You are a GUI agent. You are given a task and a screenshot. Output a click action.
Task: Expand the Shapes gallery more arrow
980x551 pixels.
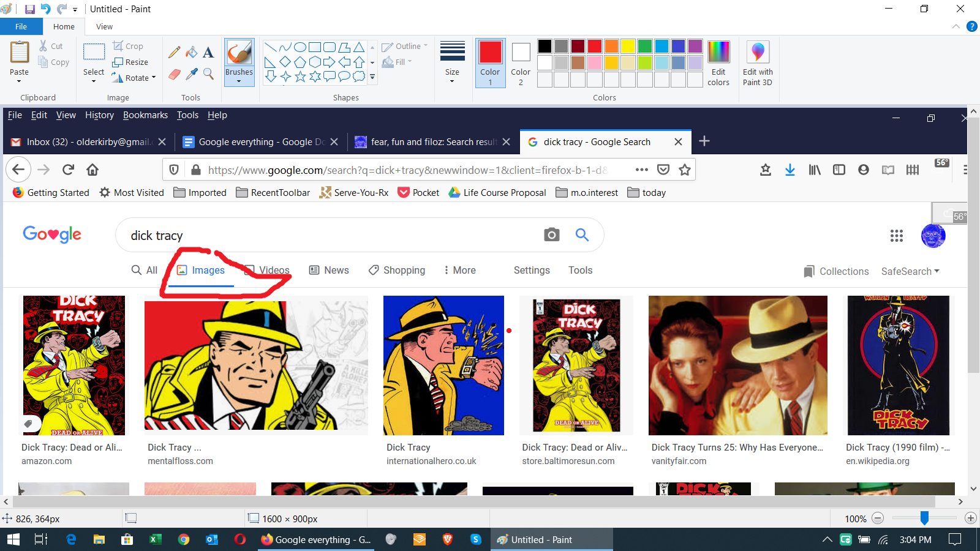[372, 77]
